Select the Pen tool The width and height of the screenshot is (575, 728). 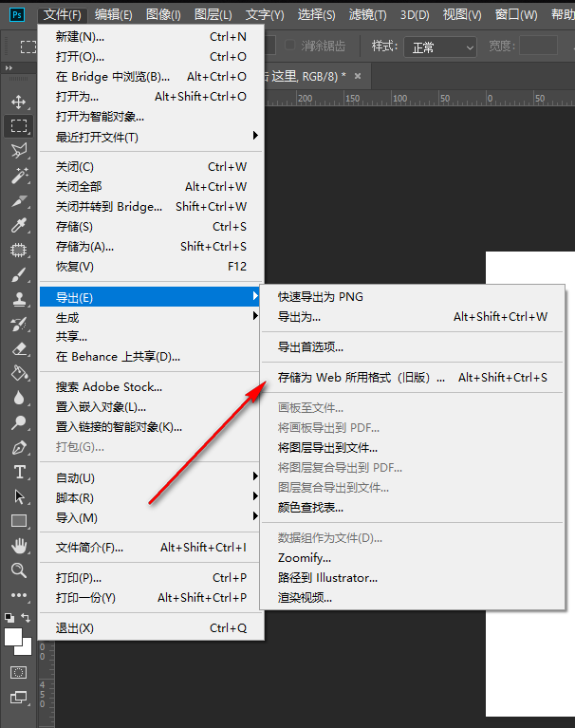click(19, 448)
